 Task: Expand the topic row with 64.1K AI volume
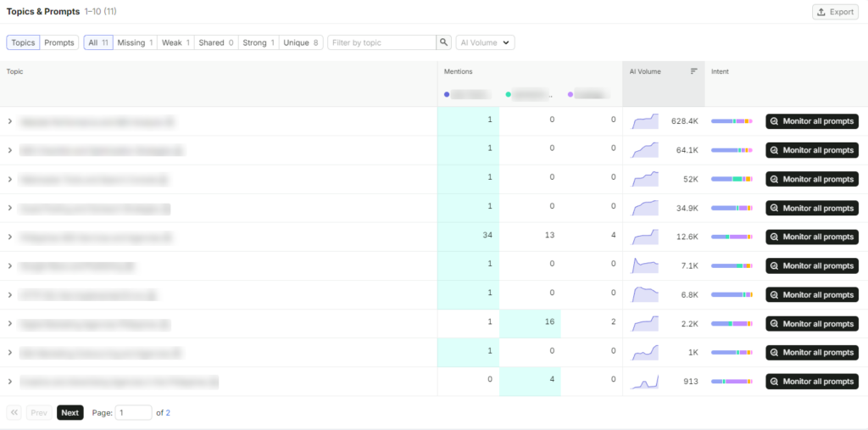coord(10,150)
